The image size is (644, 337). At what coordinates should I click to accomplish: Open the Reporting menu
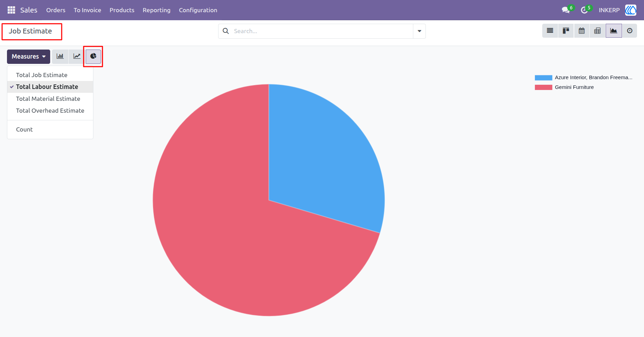pos(156,10)
